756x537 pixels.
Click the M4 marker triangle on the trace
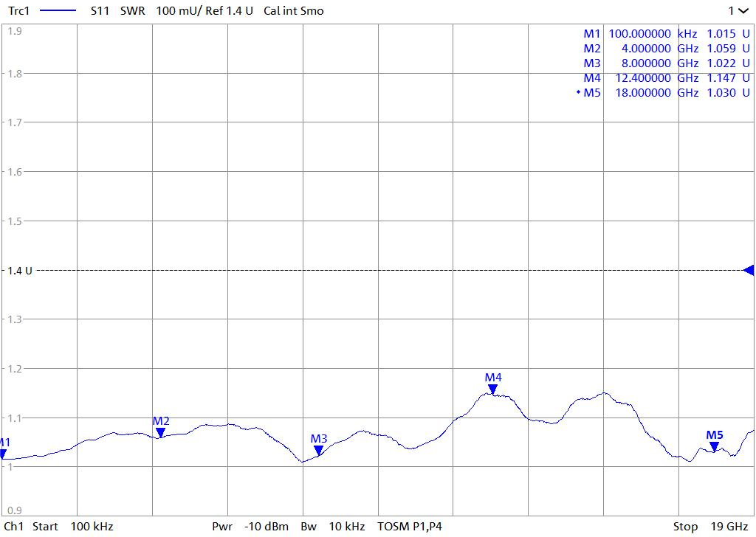[x=492, y=389]
